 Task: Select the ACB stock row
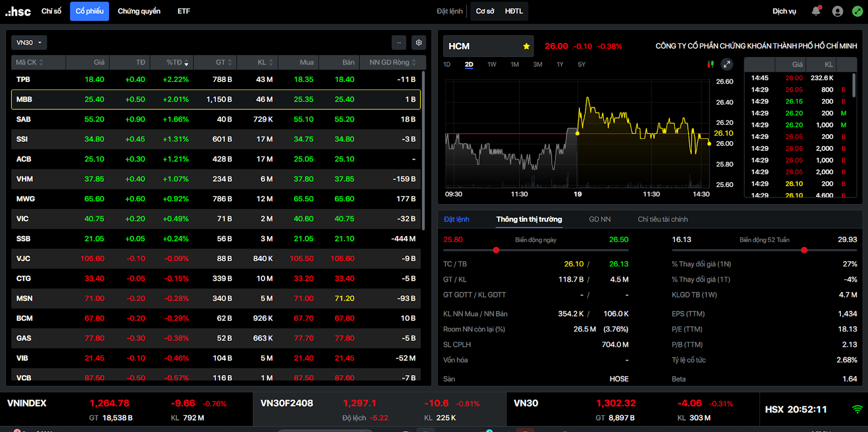(216, 159)
